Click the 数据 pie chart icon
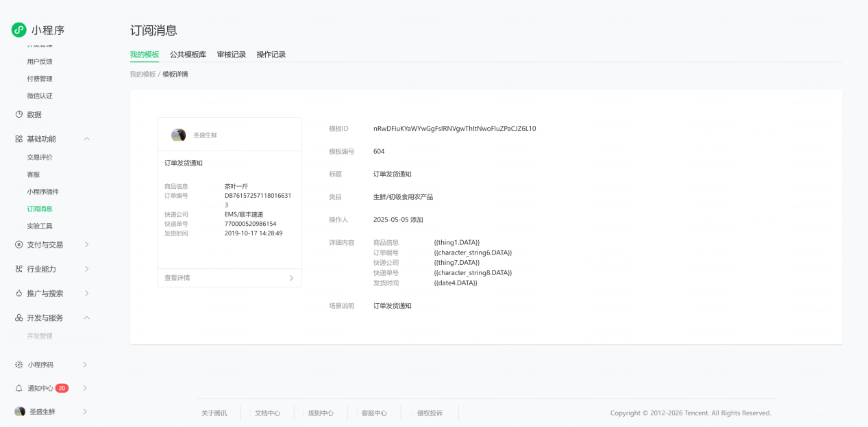This screenshot has height=427, width=868. point(19,114)
